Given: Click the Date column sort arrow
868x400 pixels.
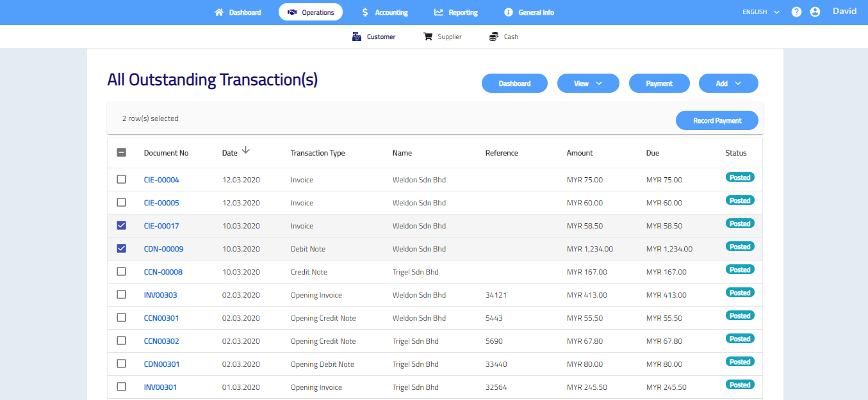Looking at the screenshot, I should pyautogui.click(x=245, y=151).
